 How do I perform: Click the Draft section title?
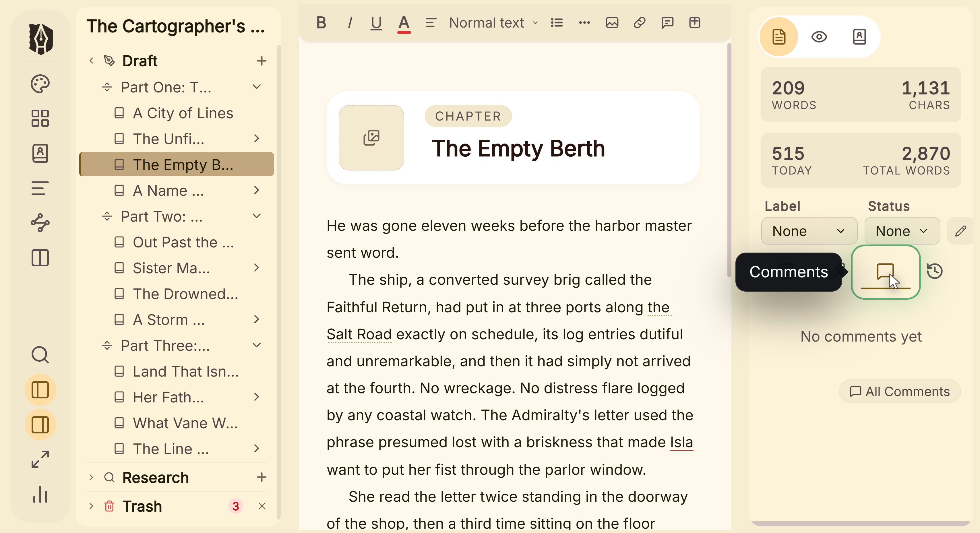[140, 61]
